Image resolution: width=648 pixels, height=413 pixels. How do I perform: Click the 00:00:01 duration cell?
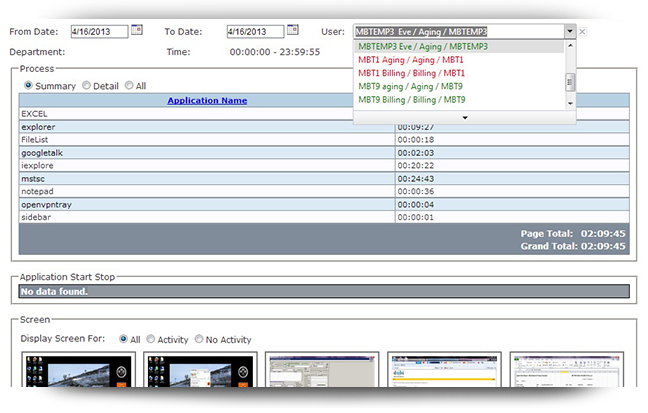coord(512,217)
